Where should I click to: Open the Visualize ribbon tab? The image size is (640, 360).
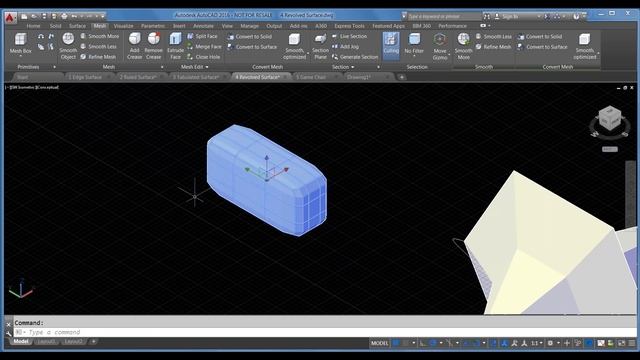pyautogui.click(x=123, y=26)
